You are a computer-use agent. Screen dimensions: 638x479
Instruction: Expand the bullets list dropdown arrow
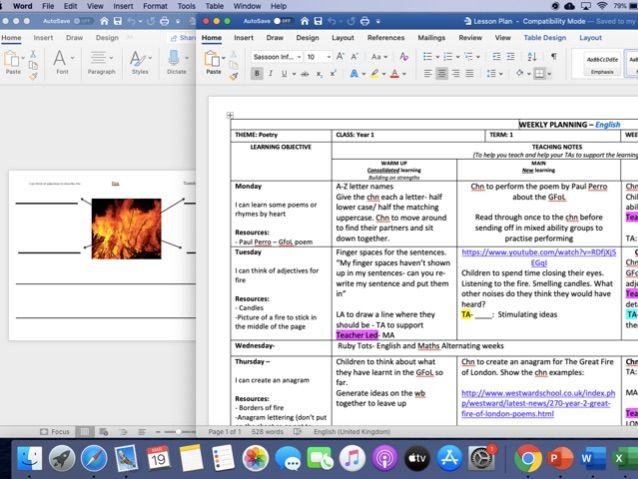coord(437,57)
